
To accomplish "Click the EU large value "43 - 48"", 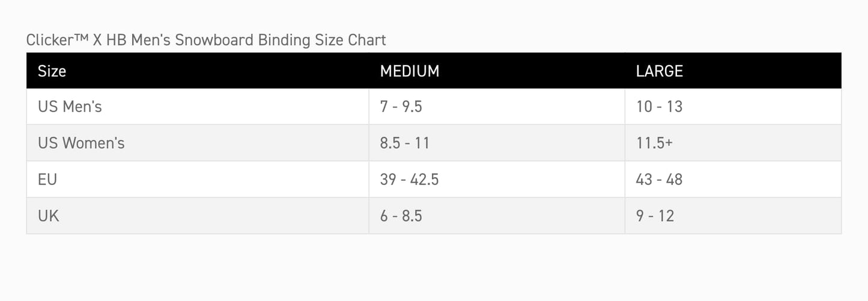I will [659, 179].
